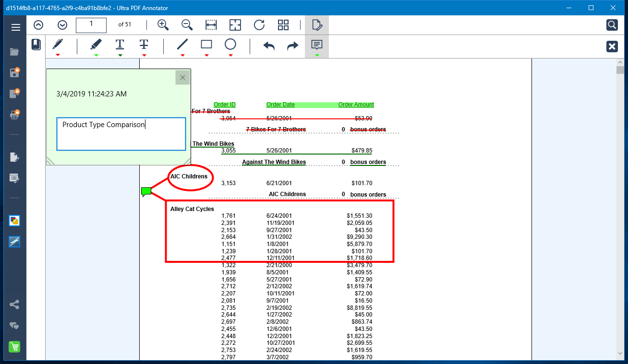
Task: Open the hamburger navigation menu
Action: tap(16, 27)
